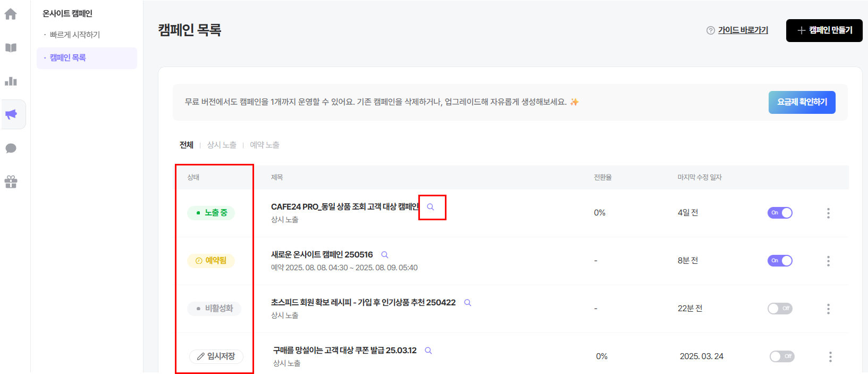Viewport: 868px width, 374px height.
Task: Click the 노출 중 status badge
Action: (211, 213)
